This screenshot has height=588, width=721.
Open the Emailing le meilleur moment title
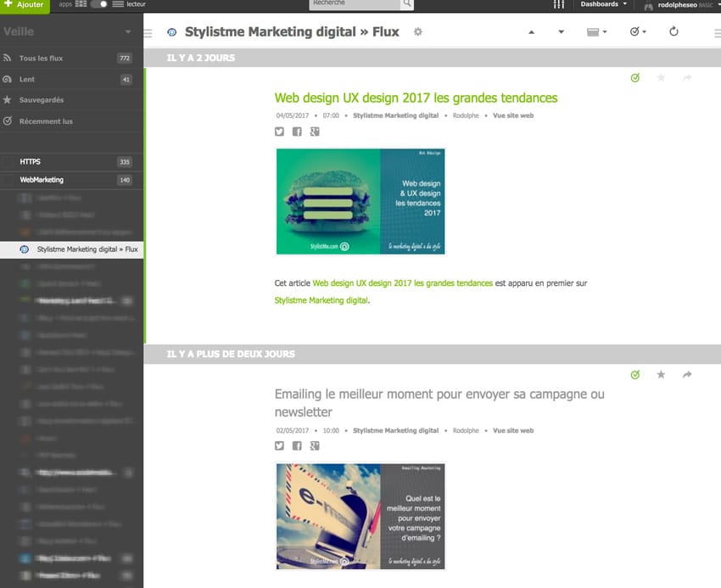click(439, 403)
